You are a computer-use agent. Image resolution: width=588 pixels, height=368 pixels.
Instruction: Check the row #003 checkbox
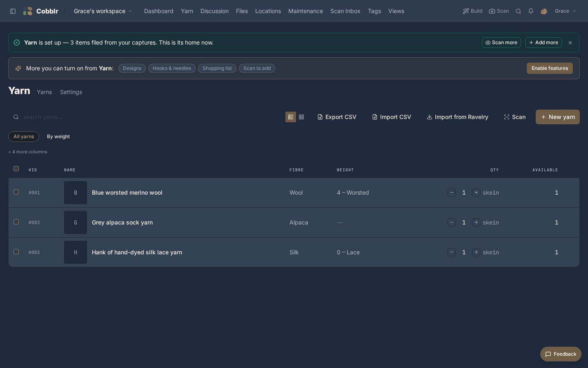tap(16, 251)
